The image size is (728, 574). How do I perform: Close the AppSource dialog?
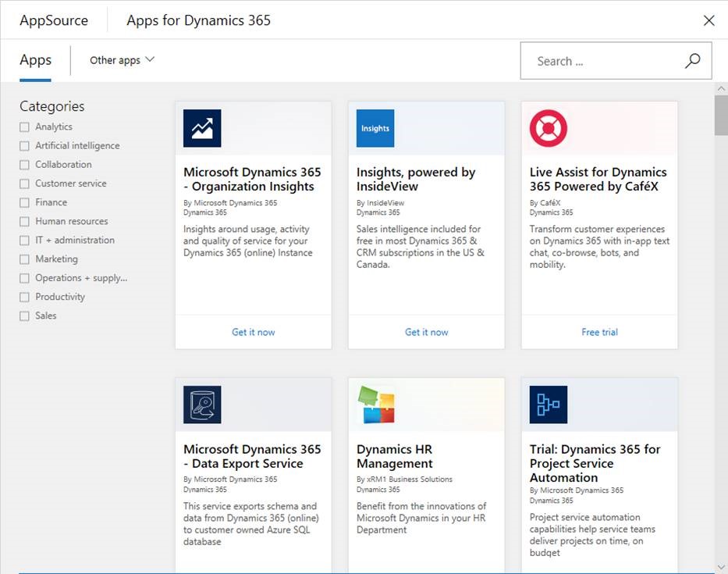[709, 20]
